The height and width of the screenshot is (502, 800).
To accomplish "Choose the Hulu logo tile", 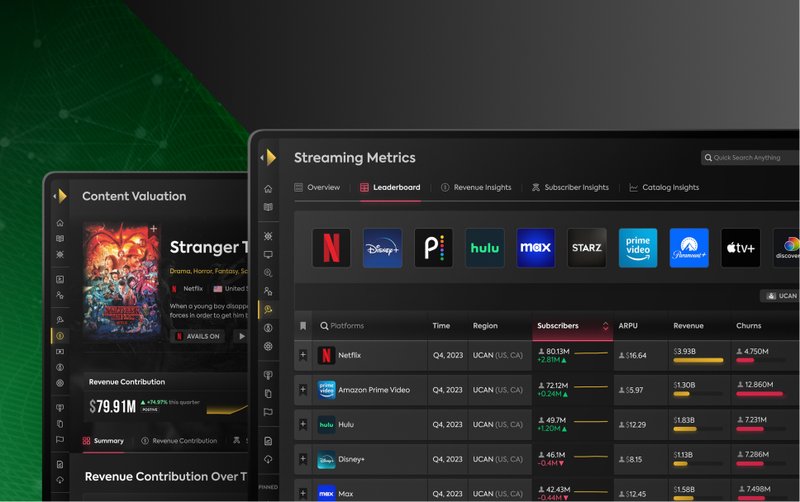I will tap(484, 248).
